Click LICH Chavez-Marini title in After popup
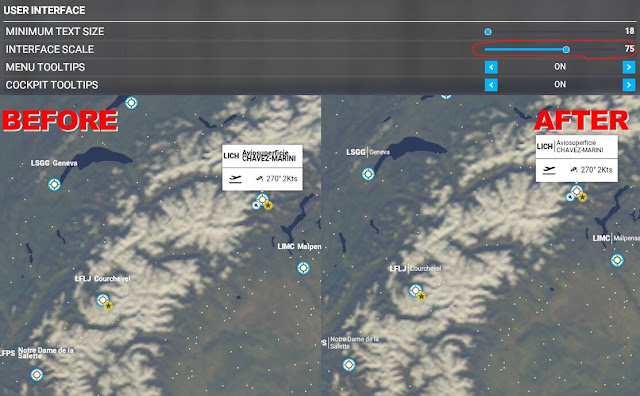 (570, 146)
